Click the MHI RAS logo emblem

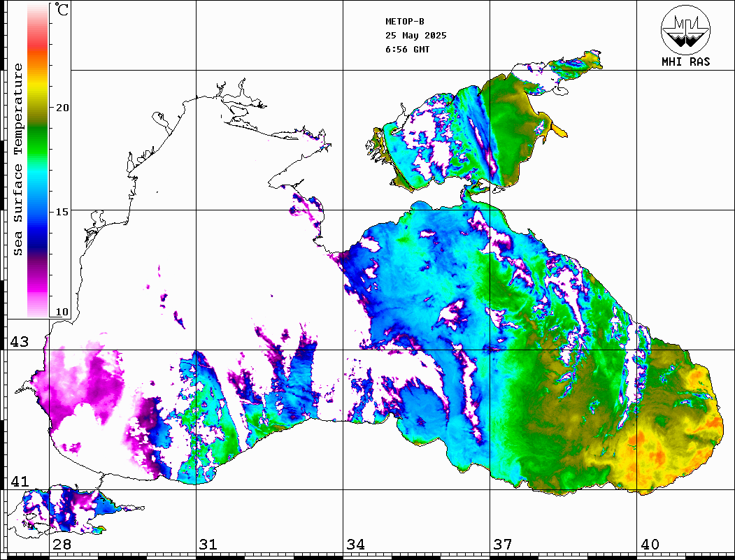[x=685, y=29]
